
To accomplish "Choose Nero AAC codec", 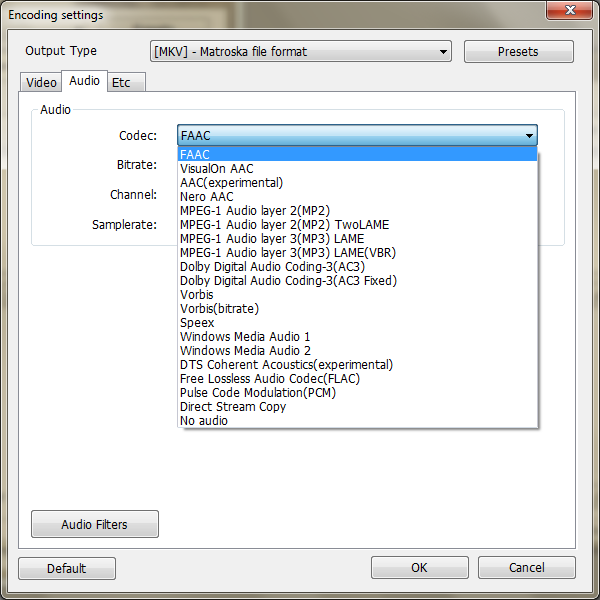I will [357, 197].
